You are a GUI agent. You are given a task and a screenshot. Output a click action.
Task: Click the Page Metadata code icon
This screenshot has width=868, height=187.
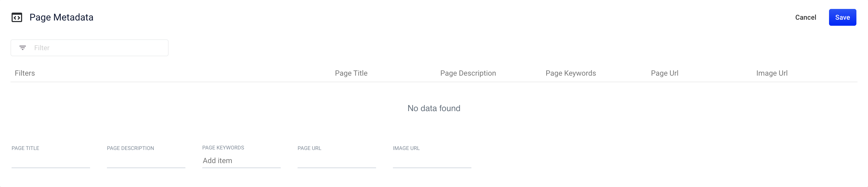click(17, 17)
